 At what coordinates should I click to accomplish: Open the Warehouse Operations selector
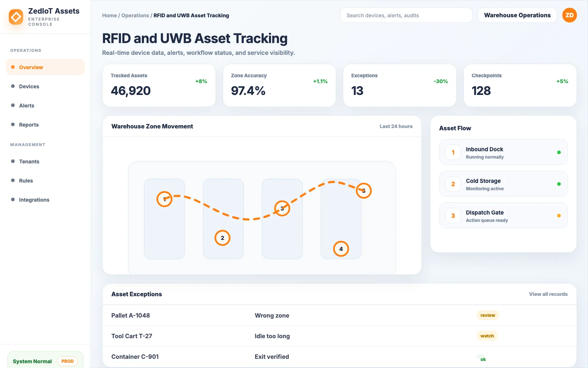517,15
